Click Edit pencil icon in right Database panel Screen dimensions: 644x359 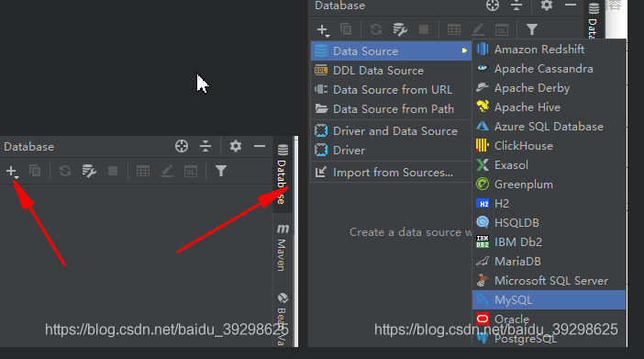[x=478, y=29]
